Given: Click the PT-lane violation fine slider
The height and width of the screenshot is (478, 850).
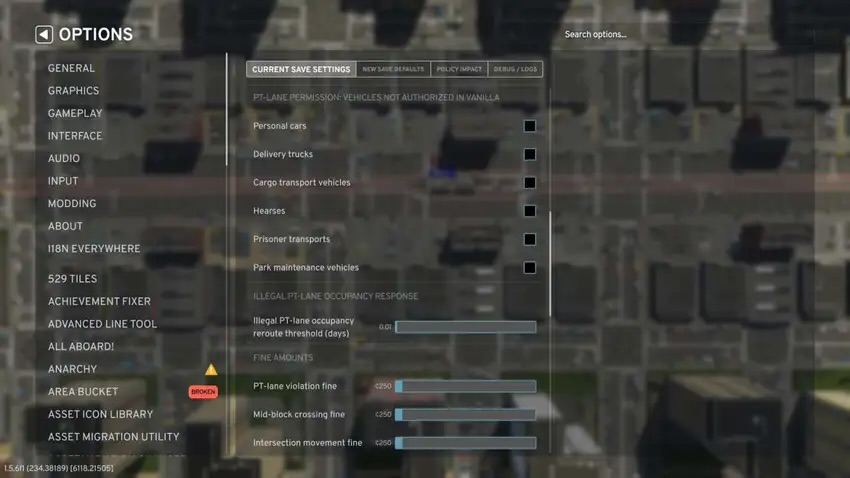Looking at the screenshot, I should (x=465, y=386).
